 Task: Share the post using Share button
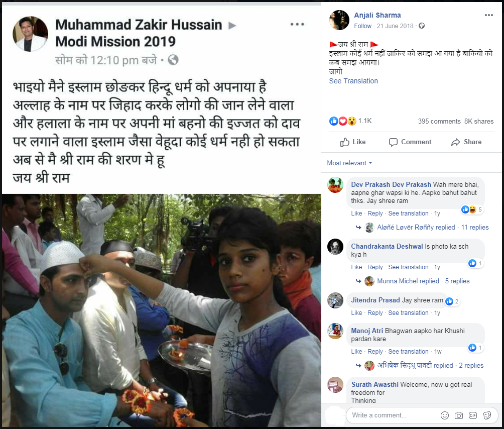pyautogui.click(x=466, y=142)
